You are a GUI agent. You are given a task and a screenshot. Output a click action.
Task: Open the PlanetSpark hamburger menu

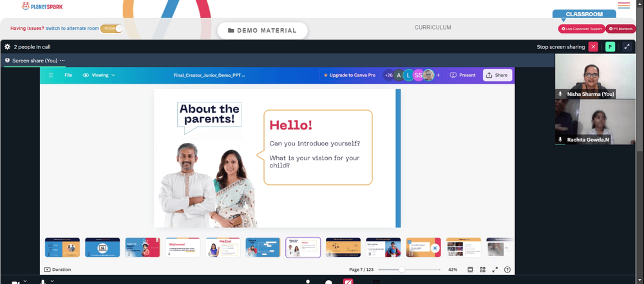pyautogui.click(x=623, y=5)
